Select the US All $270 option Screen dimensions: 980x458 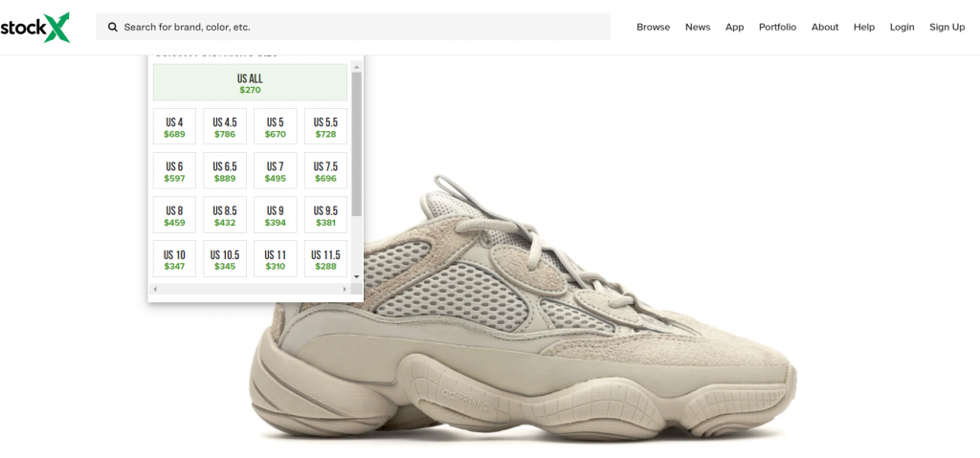coord(250,83)
